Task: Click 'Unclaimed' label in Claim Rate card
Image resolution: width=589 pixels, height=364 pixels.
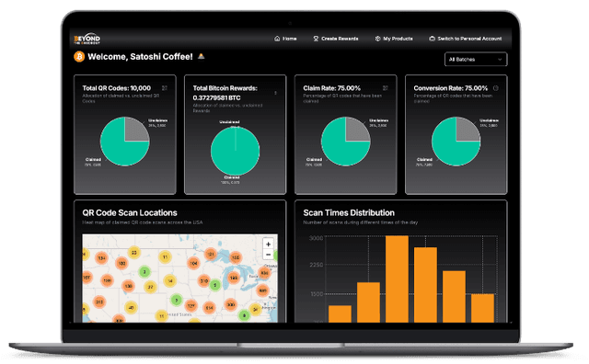Action: tap(378, 120)
